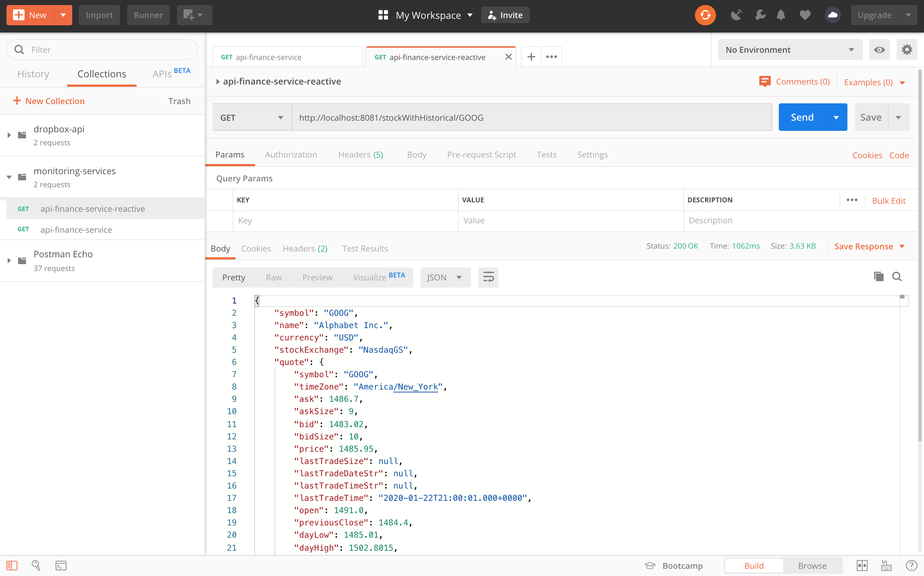The width and height of the screenshot is (924, 576).
Task: Click the search icon in response body
Action: coord(896,278)
